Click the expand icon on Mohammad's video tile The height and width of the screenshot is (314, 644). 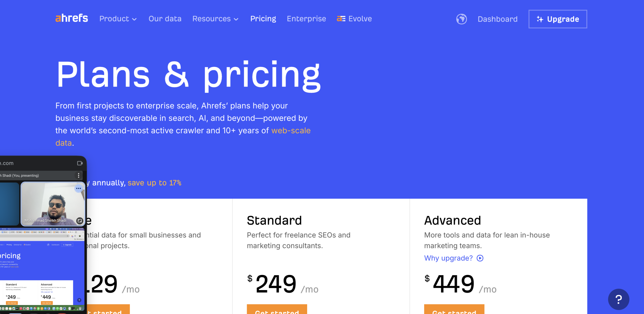(80, 221)
